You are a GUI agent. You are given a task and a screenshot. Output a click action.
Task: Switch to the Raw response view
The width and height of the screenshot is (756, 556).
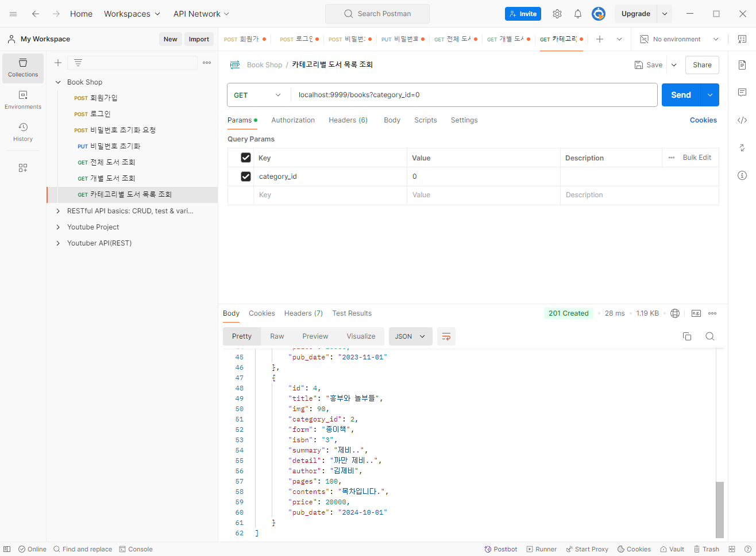[x=277, y=336]
